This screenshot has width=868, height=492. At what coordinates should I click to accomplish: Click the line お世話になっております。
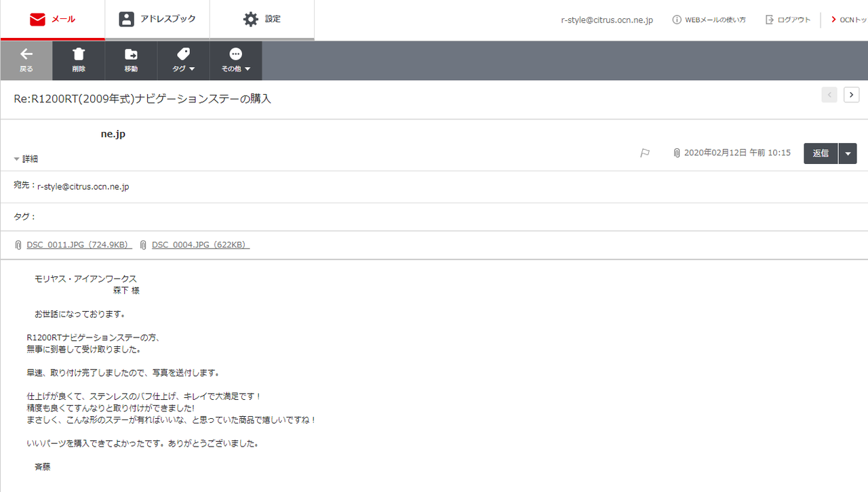point(81,314)
